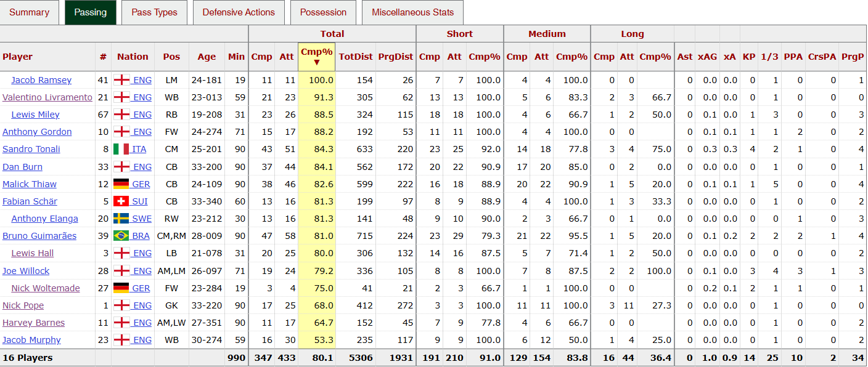Viewport: 868px width, 367px height.
Task: Click the Switzerland flag icon in Fabian Schär's row
Action: pos(121,201)
